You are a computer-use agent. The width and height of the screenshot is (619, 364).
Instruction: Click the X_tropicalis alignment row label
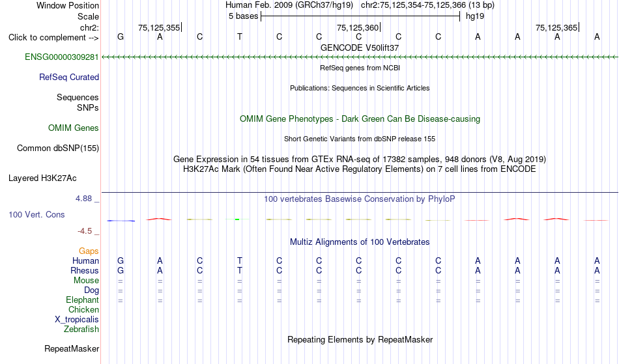pyautogui.click(x=77, y=320)
